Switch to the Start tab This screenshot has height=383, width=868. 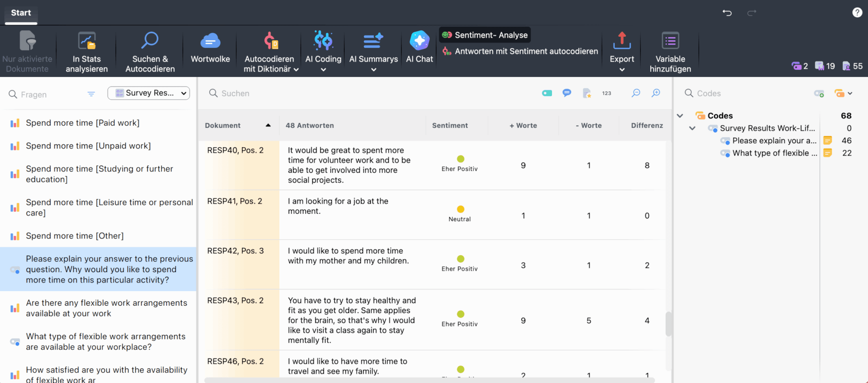coord(21,13)
